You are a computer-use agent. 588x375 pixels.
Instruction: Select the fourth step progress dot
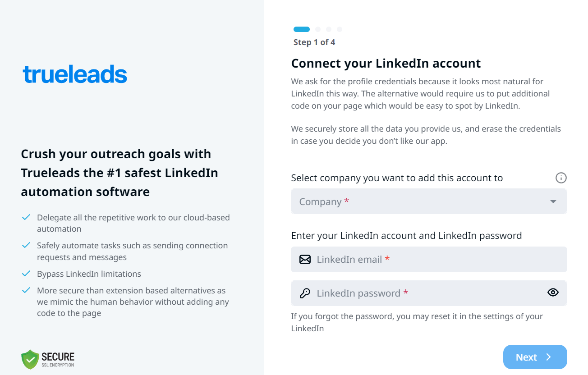click(340, 29)
